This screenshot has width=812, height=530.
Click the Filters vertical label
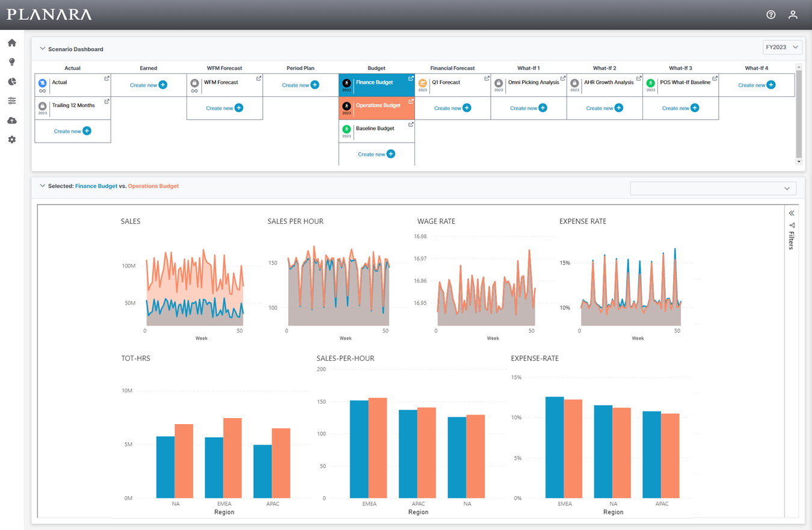pyautogui.click(x=792, y=240)
